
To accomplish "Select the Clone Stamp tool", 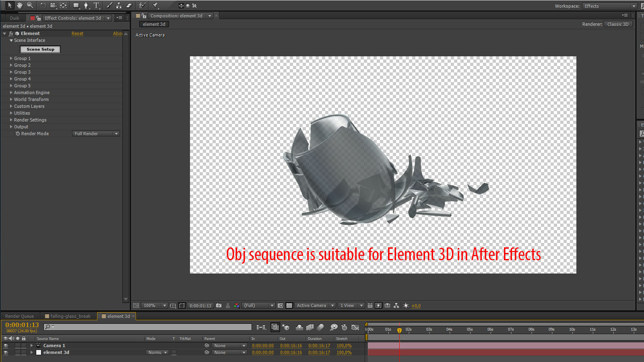I will (119, 5).
